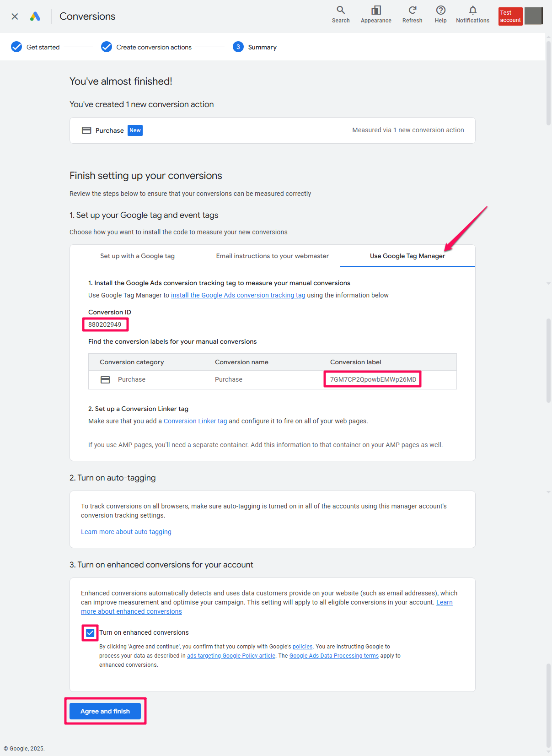This screenshot has height=756, width=552.
Task: Open Conversion Linker tag link
Action: tap(195, 421)
